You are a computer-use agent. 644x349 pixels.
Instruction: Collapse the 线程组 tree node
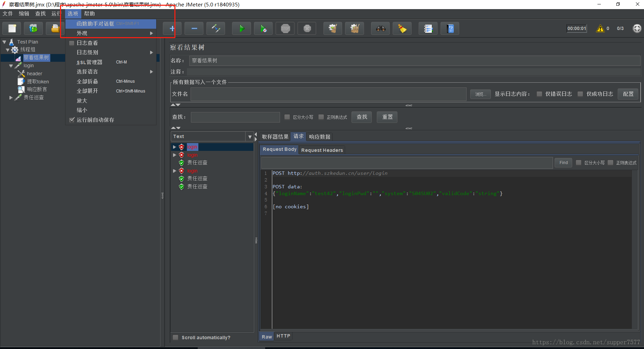[7, 50]
